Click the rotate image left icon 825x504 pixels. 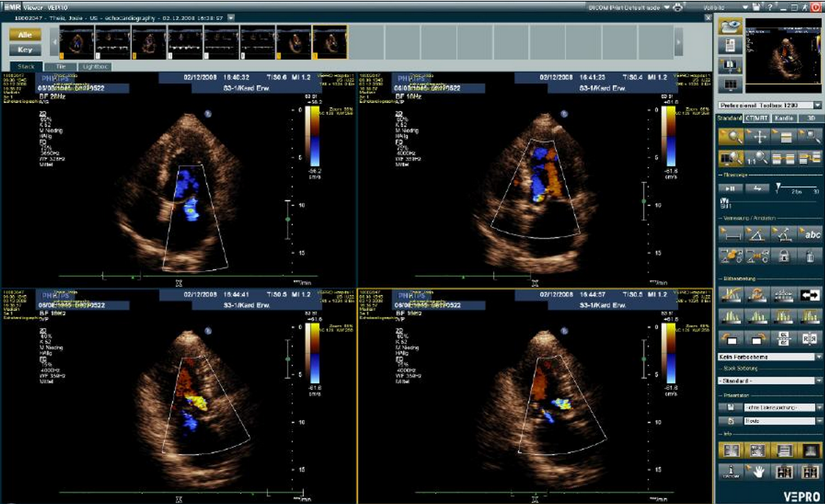(731, 338)
